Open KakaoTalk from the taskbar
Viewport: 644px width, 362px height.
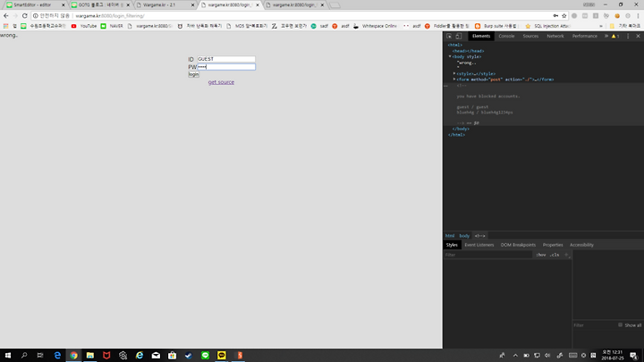222,356
